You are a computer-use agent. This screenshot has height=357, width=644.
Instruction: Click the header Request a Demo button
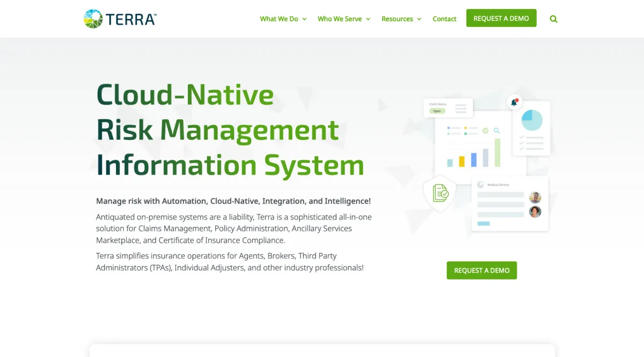tap(501, 18)
